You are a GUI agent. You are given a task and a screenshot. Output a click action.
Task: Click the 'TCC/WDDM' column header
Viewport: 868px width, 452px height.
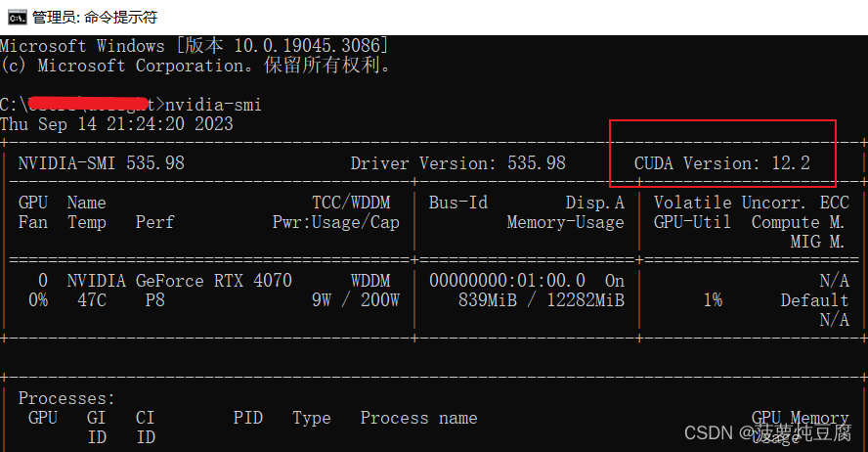point(351,203)
